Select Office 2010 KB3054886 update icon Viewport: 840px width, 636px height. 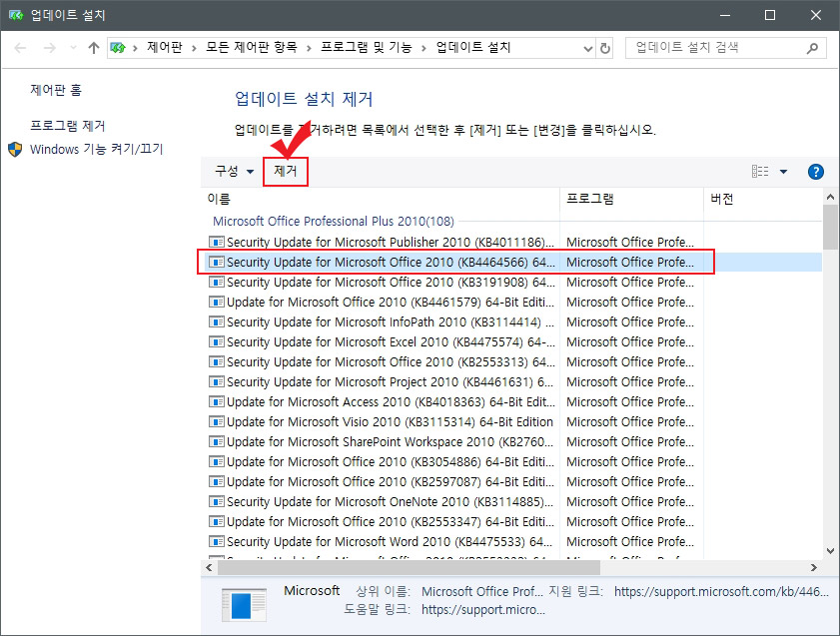click(x=217, y=462)
